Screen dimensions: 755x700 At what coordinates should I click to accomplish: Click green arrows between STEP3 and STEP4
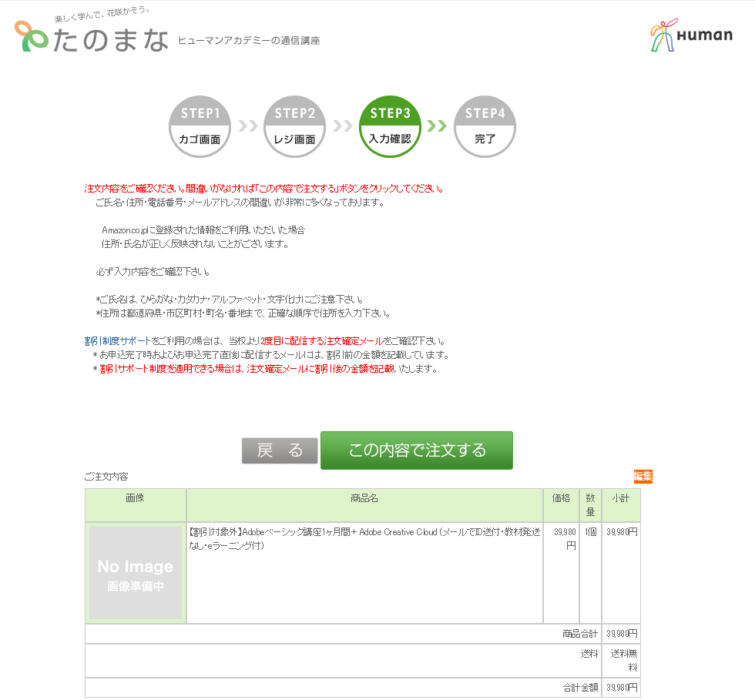437,126
